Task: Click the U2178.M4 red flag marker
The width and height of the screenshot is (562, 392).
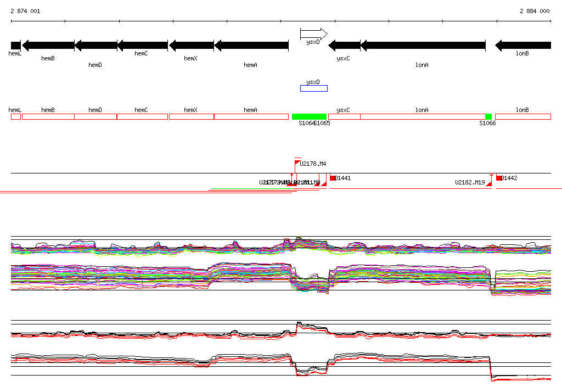Action: click(x=297, y=163)
